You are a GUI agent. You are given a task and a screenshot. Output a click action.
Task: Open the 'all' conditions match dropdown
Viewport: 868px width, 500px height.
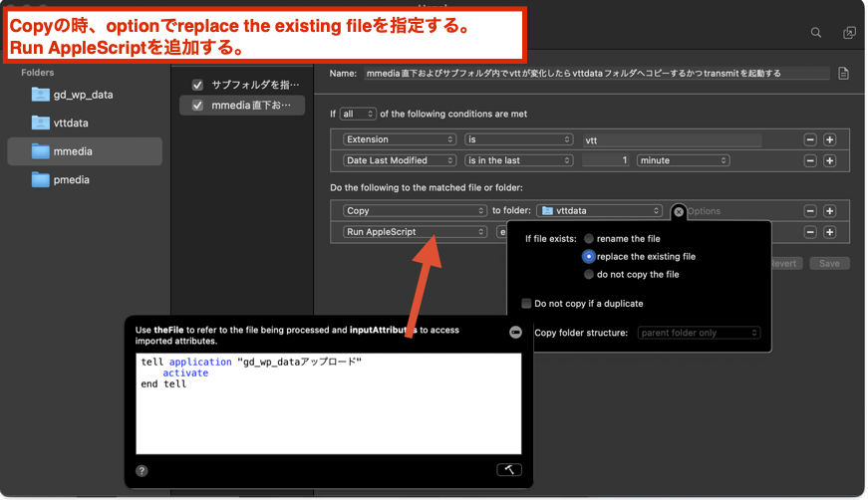[x=357, y=115]
